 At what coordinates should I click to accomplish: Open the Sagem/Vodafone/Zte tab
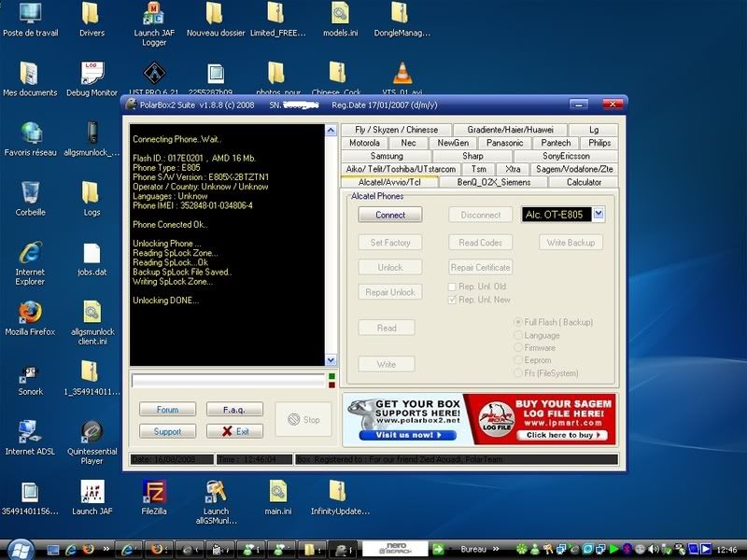pos(574,169)
